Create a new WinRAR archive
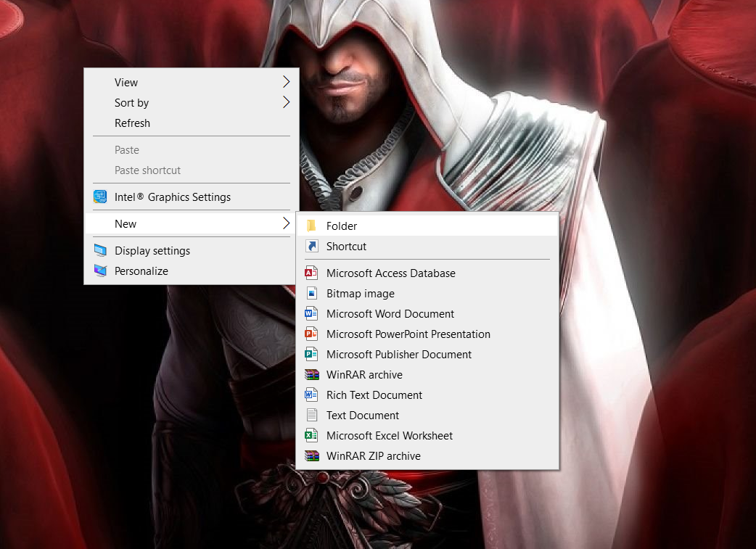Viewport: 756px width, 549px height. coord(427,374)
